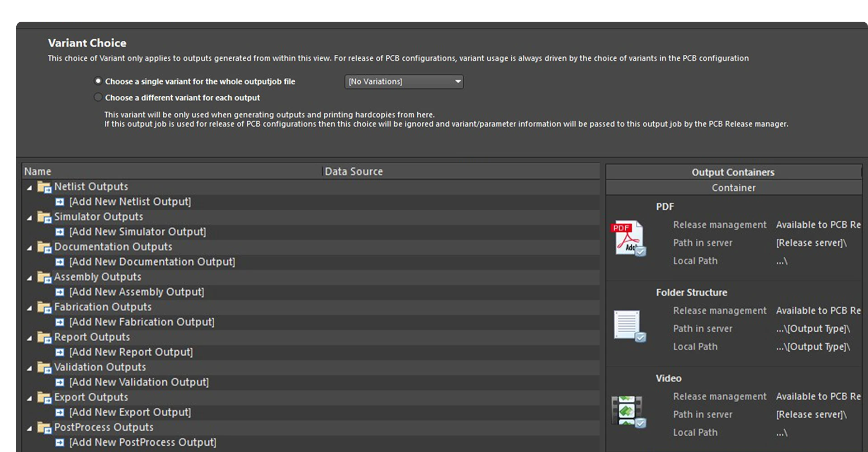Add a new report output
The height and width of the screenshot is (452, 868).
point(131,352)
